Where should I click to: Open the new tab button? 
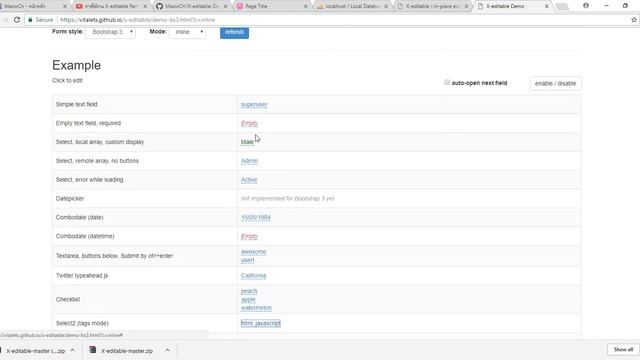click(562, 6)
